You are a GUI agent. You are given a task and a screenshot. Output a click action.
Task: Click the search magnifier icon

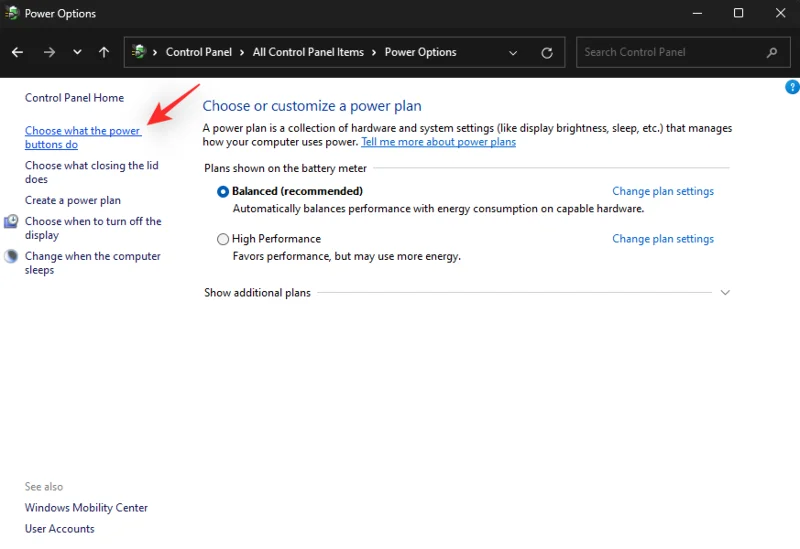coord(771,52)
